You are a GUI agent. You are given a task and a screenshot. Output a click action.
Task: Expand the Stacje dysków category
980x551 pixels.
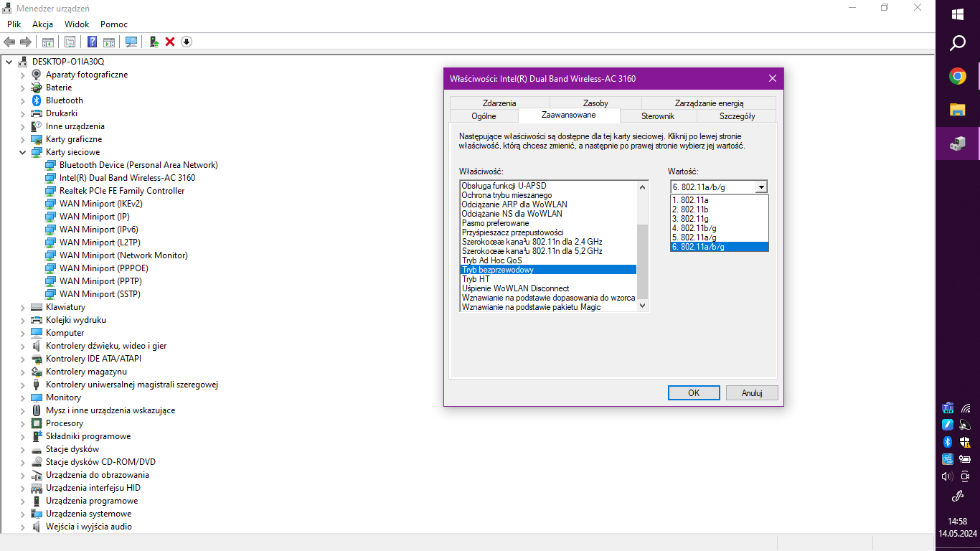23,449
